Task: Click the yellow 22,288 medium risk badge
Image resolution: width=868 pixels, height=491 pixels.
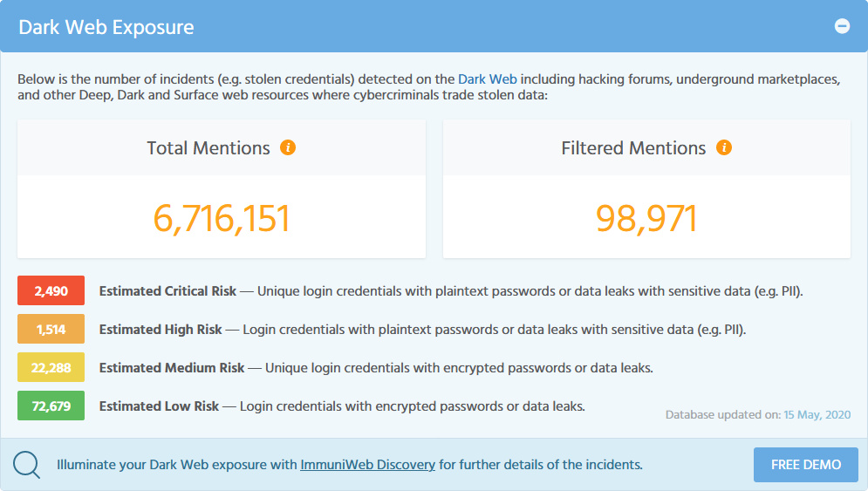Action: tap(51, 367)
